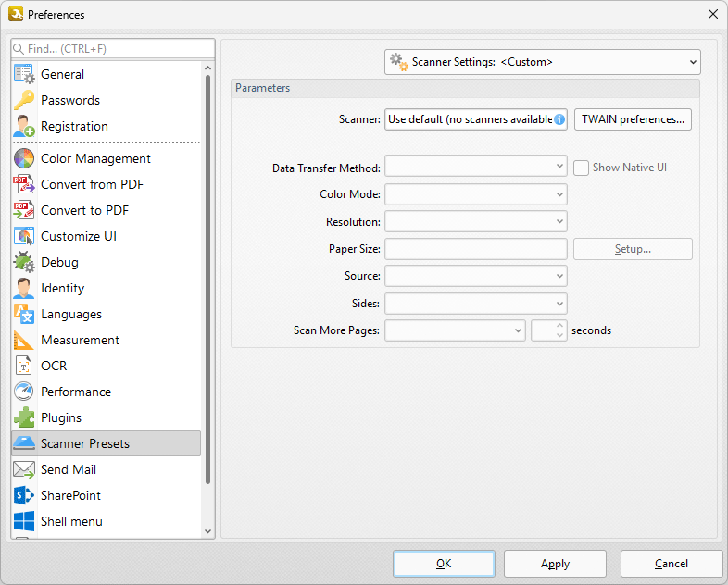Click the Send Mail envelope icon
Screen dimensions: 728x585
click(x=24, y=469)
